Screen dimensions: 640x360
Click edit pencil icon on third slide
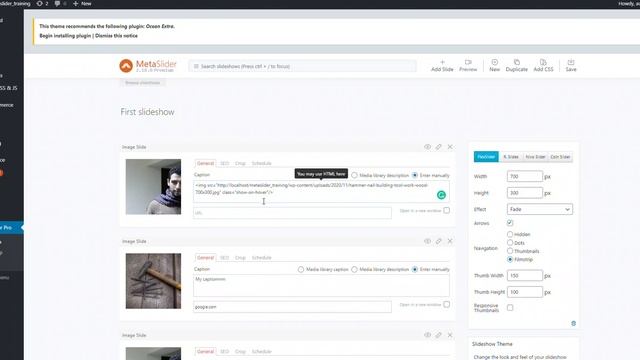[438, 335]
